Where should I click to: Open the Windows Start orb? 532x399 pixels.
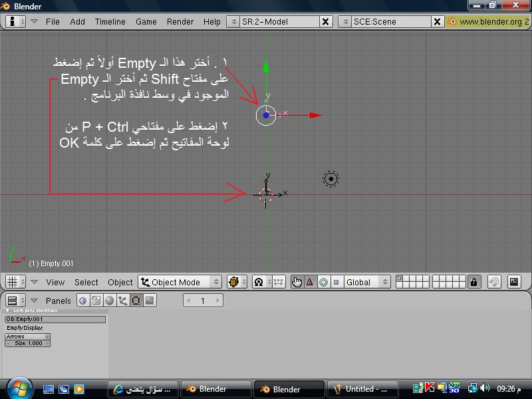[x=20, y=388]
